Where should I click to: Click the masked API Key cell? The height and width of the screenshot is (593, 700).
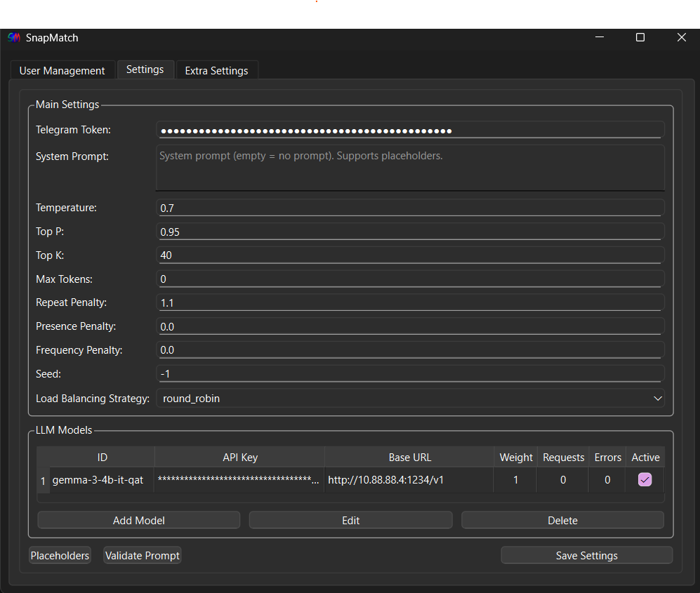tap(239, 480)
